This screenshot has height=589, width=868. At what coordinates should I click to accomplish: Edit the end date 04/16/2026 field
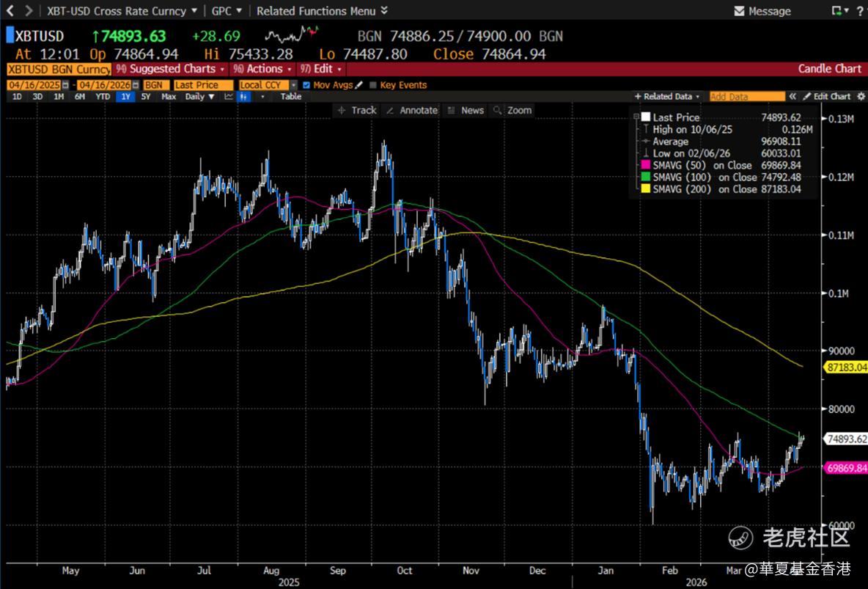[104, 85]
